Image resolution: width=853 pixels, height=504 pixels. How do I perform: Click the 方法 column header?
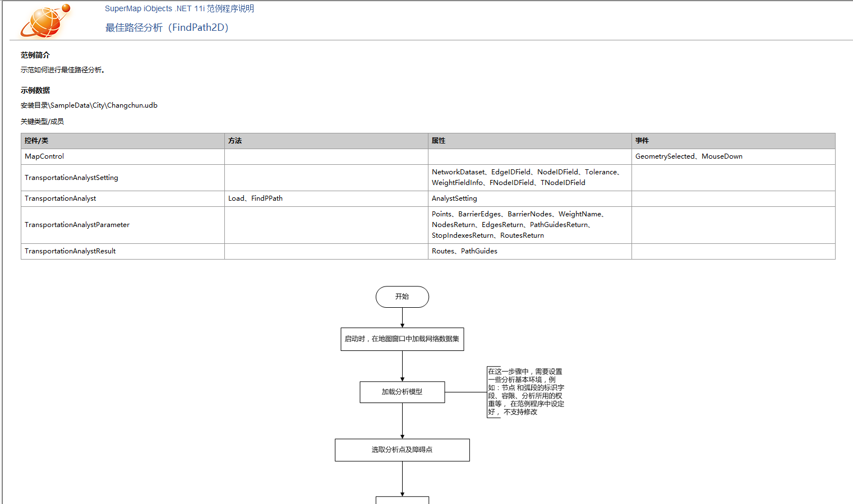(326, 141)
